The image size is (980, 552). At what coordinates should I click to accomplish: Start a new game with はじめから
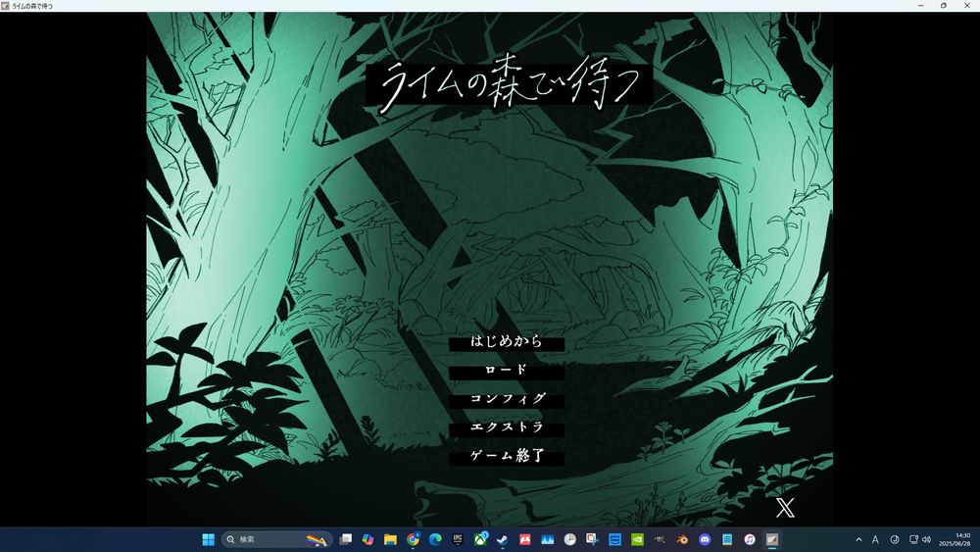[x=507, y=342]
